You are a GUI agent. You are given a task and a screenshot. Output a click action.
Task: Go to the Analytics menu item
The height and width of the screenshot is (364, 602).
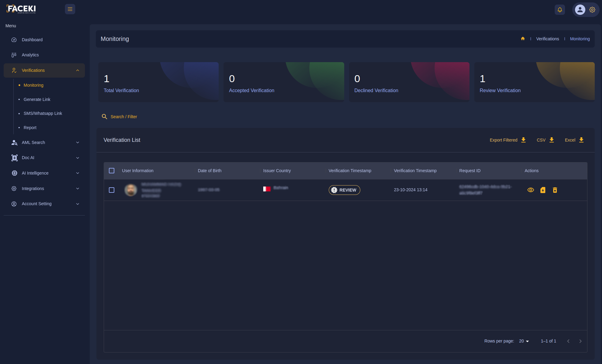[30, 55]
